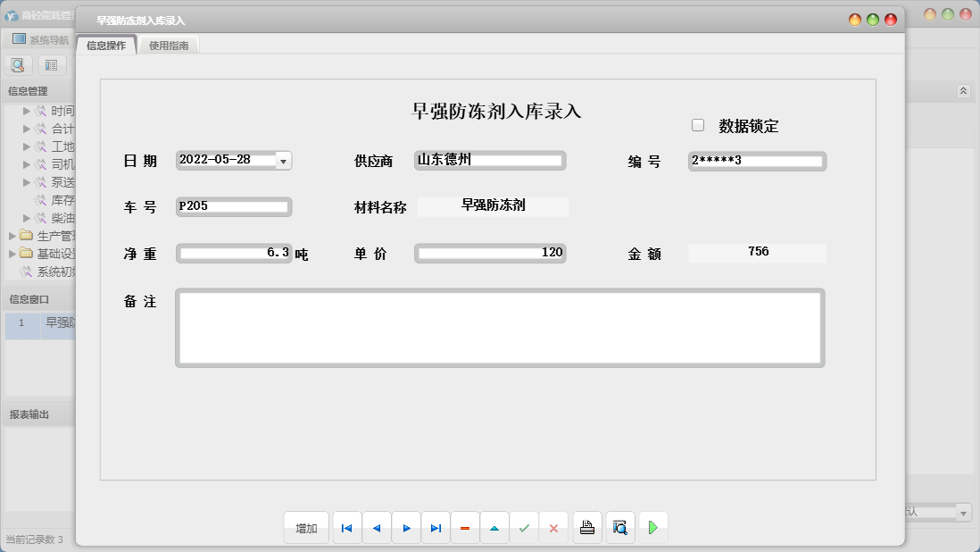The height and width of the screenshot is (552, 980).
Task: Open the date picker dropdown arrow
Action: [285, 161]
